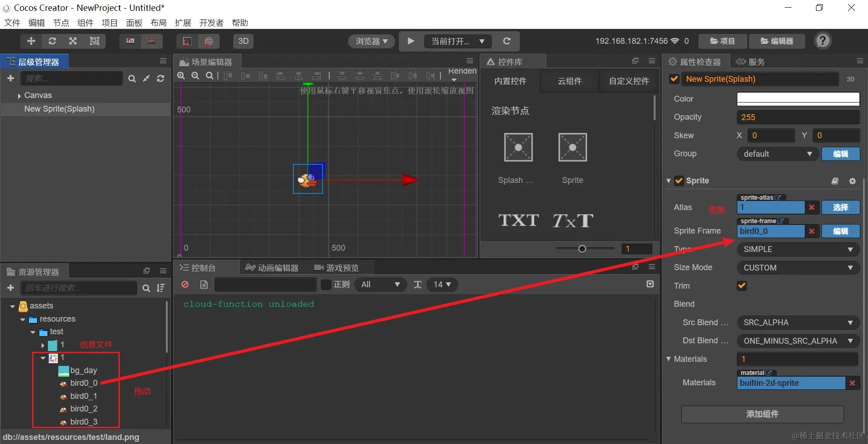Select the Move transform tool
Screen dimensions: 868x444
click(31, 41)
